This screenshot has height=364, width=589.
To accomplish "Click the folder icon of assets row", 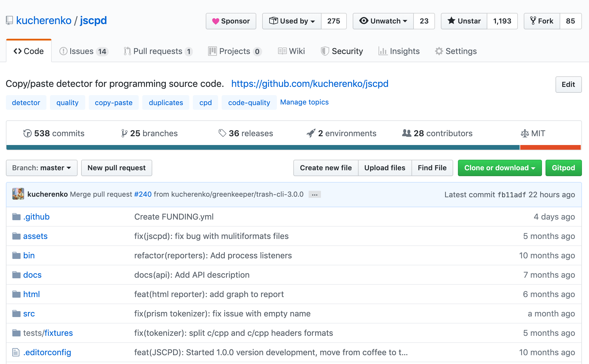I will [x=16, y=236].
